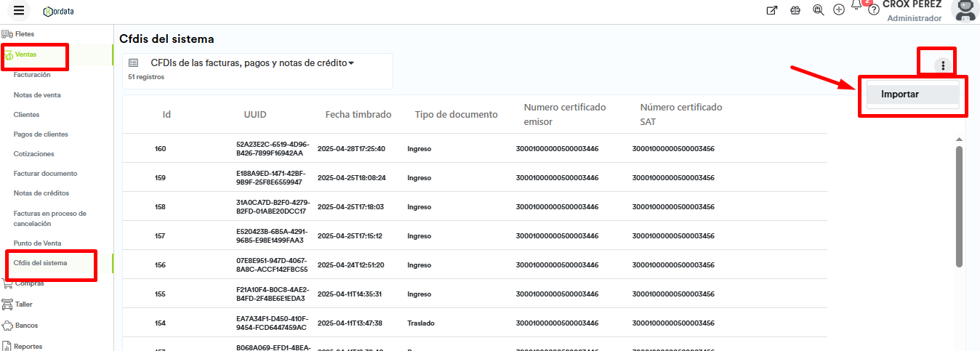This screenshot has height=351, width=980.
Task: Open Notas de créditos page
Action: pyautogui.click(x=41, y=193)
